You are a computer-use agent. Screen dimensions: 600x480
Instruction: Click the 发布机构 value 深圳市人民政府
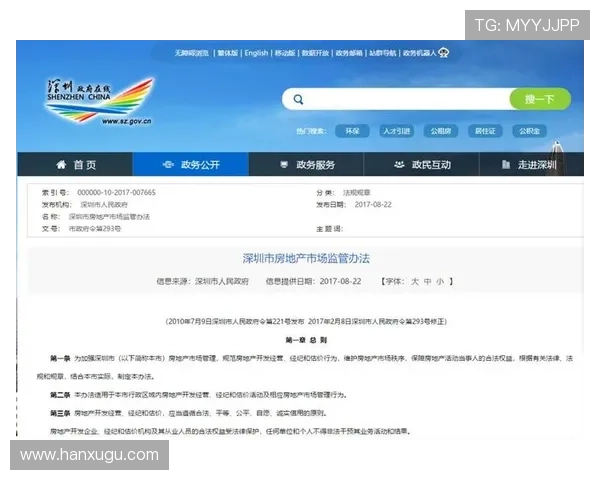104,205
